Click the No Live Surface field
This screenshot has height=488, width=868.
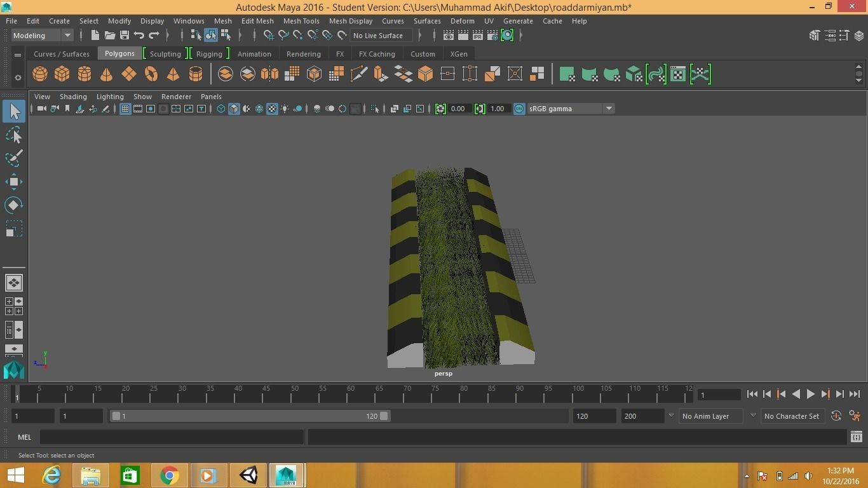[381, 36]
